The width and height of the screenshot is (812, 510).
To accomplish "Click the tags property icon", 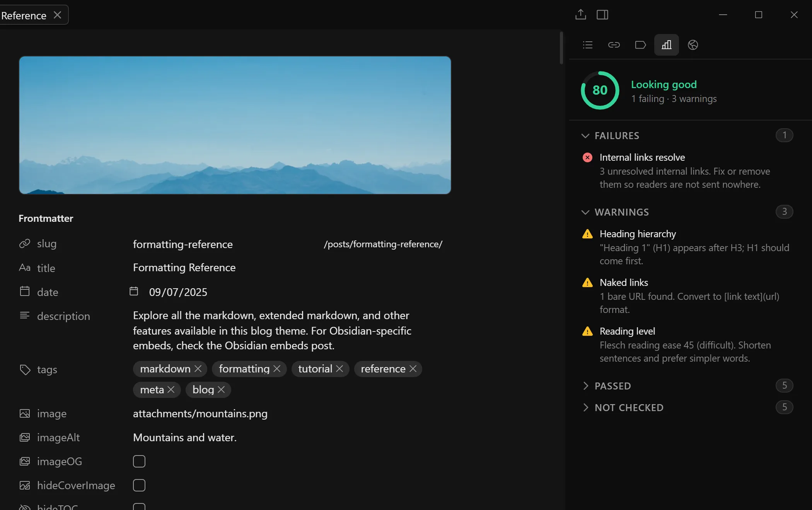I will (25, 370).
